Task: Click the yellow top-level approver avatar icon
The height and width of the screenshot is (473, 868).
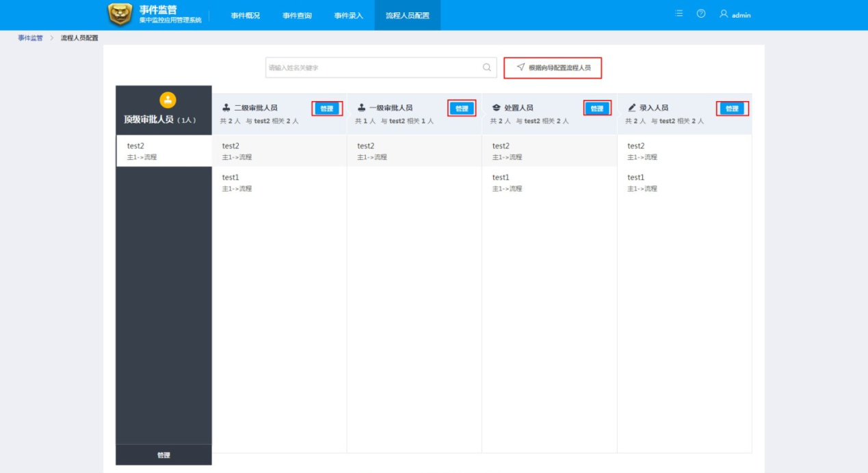Action: [x=168, y=100]
